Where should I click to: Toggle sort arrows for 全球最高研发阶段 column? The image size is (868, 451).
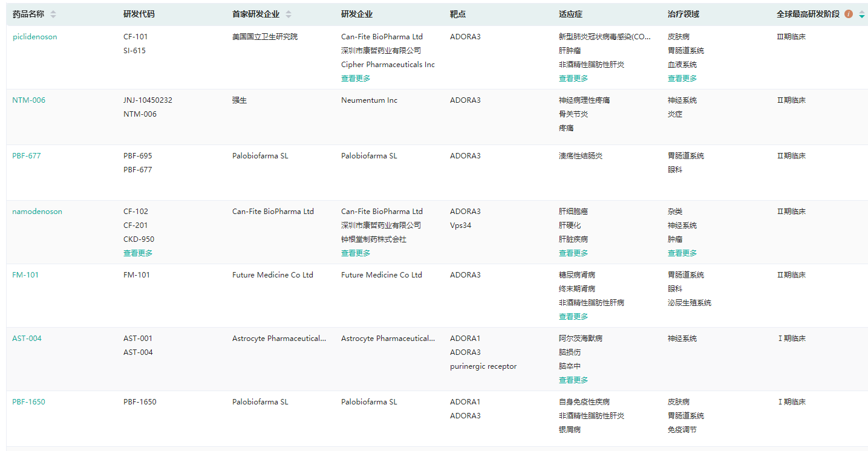click(862, 15)
